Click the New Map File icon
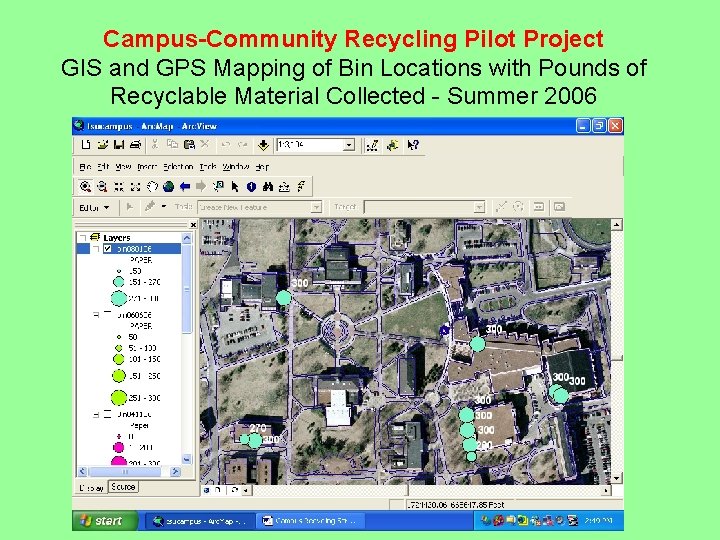720x540 pixels. click(x=85, y=145)
